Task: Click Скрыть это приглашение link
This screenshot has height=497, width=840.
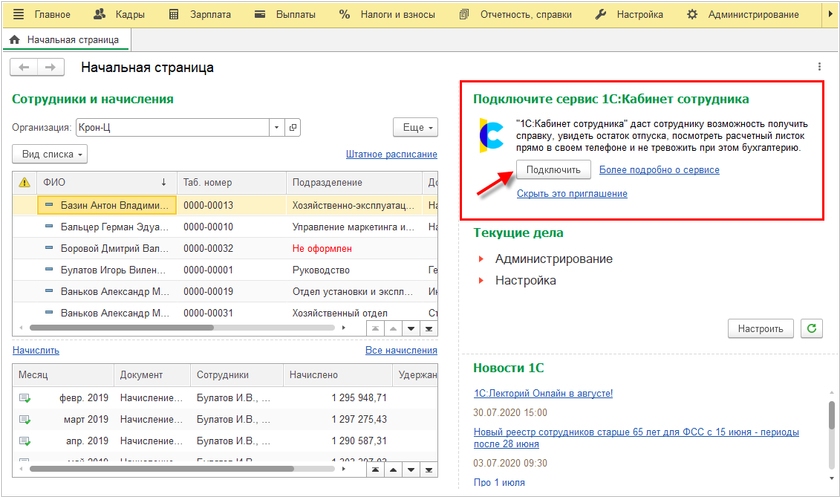Action: pos(572,193)
